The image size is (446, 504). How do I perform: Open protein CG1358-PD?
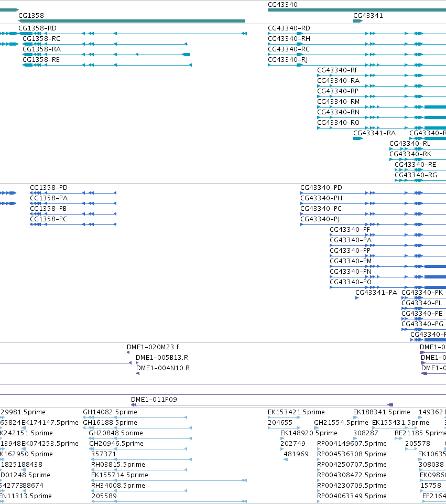tap(49, 187)
